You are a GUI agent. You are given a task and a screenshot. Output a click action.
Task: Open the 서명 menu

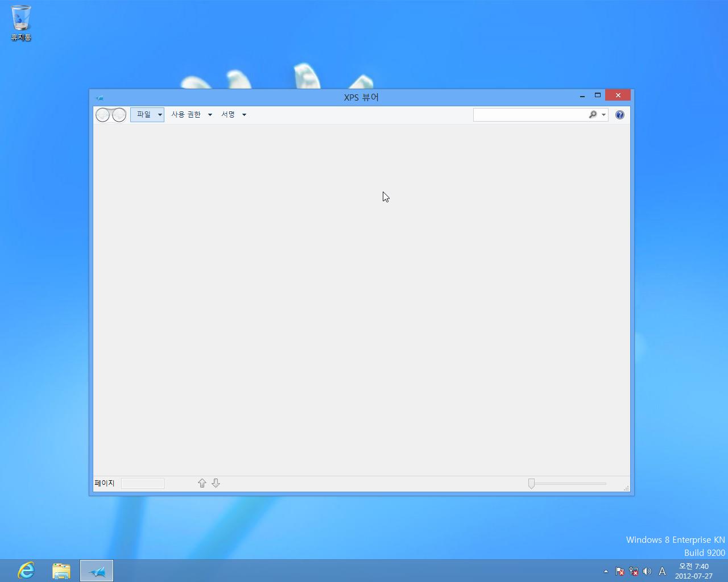[233, 115]
